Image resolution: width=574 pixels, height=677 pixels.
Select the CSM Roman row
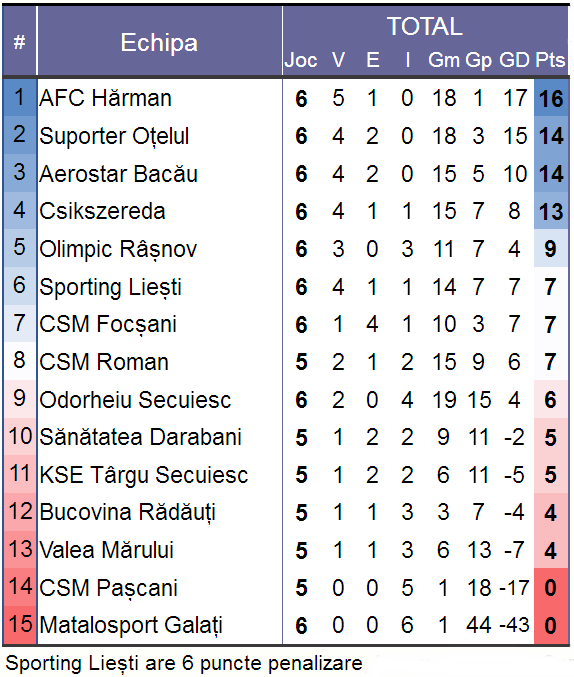[286, 362]
